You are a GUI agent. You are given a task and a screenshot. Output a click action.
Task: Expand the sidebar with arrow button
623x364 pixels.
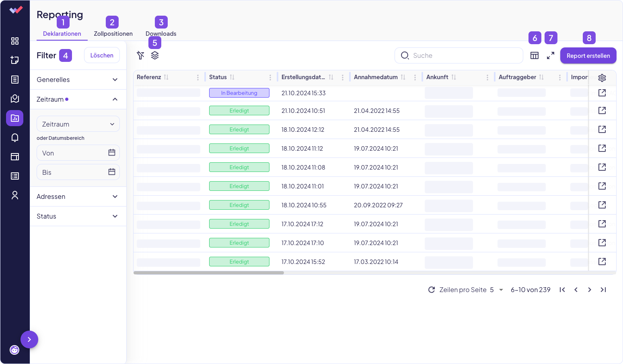[x=29, y=339]
